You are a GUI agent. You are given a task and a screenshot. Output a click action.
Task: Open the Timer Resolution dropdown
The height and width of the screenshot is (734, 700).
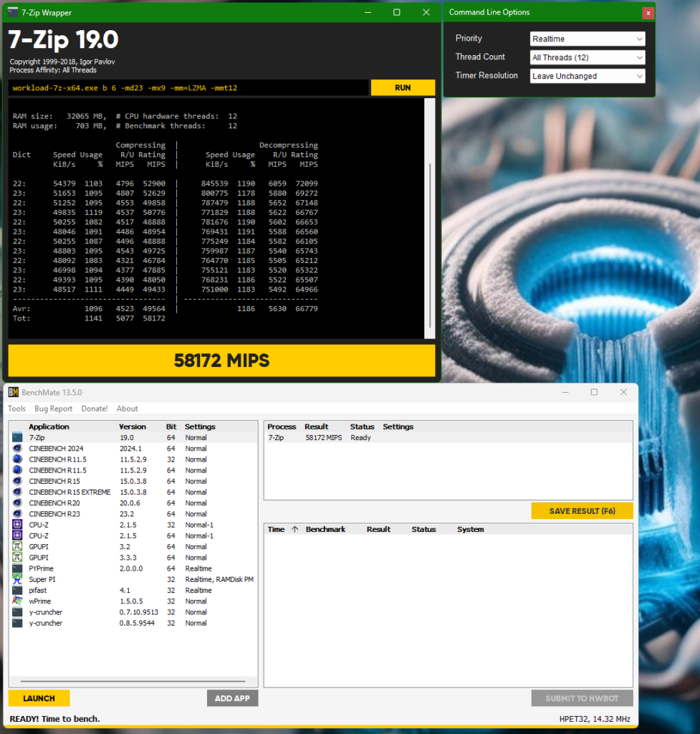tap(587, 76)
